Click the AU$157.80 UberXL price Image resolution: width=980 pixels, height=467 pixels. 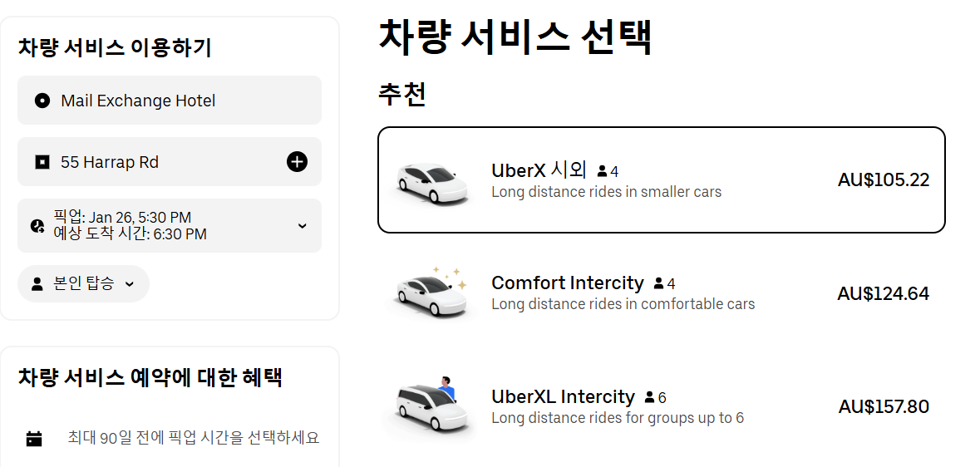coord(884,407)
